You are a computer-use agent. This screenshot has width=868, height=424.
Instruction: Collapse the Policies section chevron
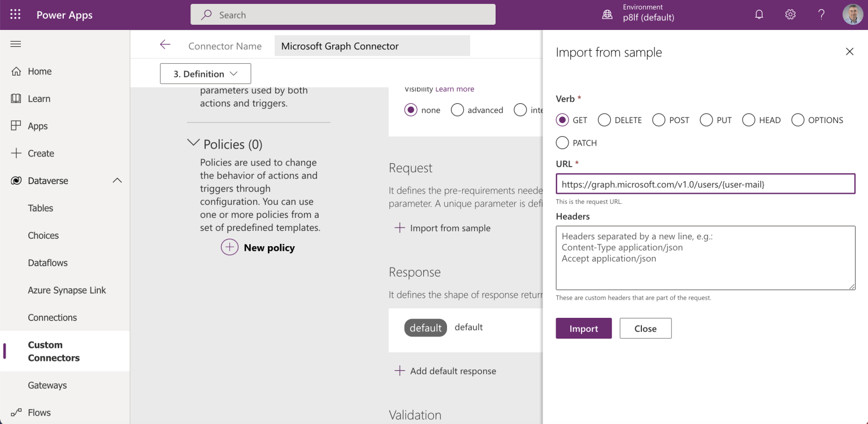tap(193, 143)
